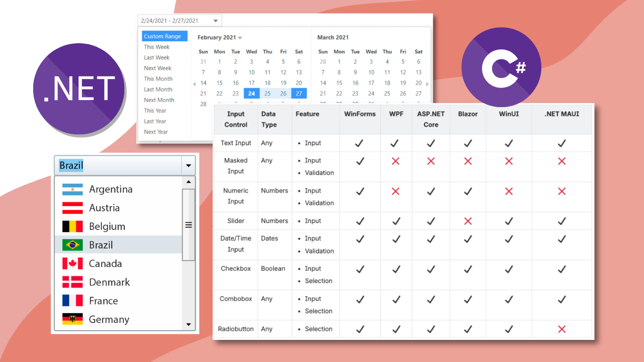Click Boolean data type cell
Viewport: 644px width, 362px height.
(273, 269)
